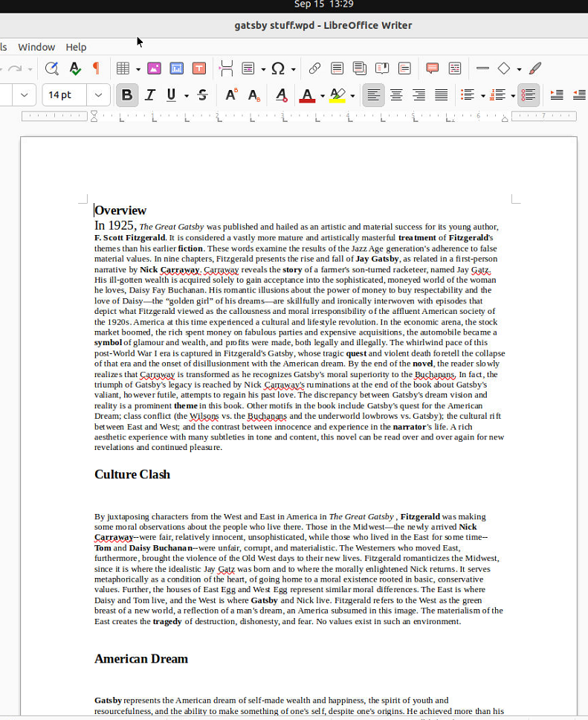Insert a page break
The image size is (588, 720).
coord(226,68)
